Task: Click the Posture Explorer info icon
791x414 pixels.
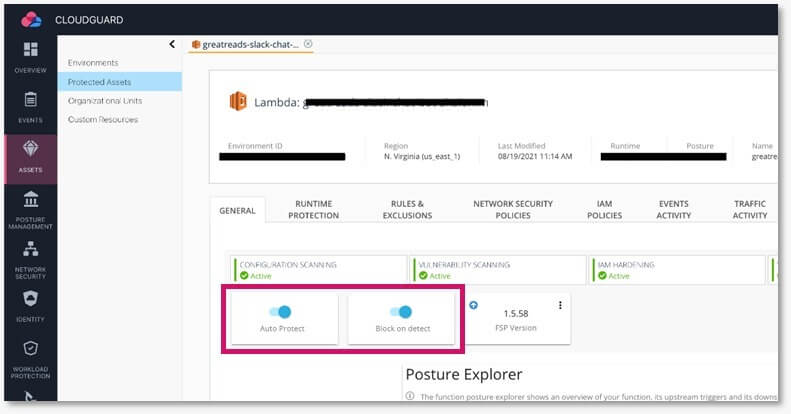Action: (x=410, y=396)
